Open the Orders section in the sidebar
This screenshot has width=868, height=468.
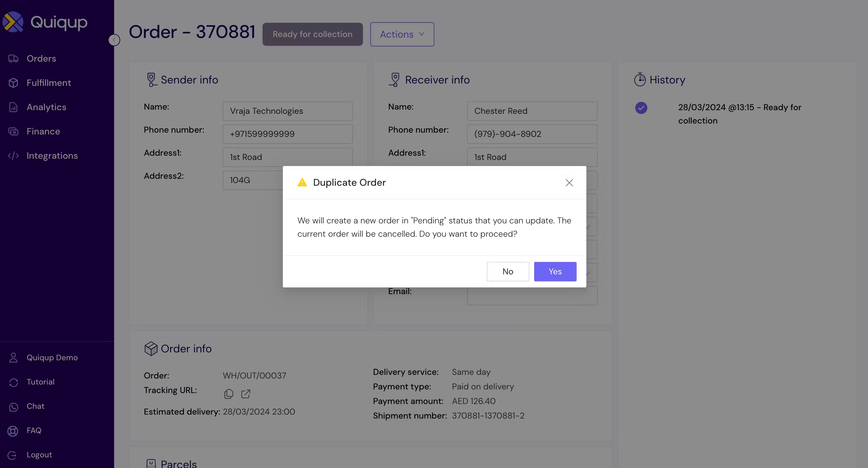tap(41, 59)
